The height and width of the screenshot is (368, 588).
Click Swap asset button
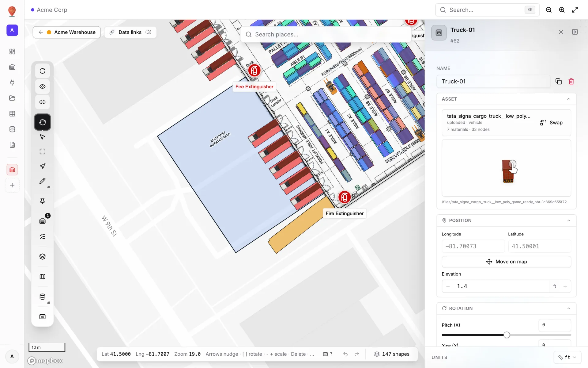pos(552,123)
